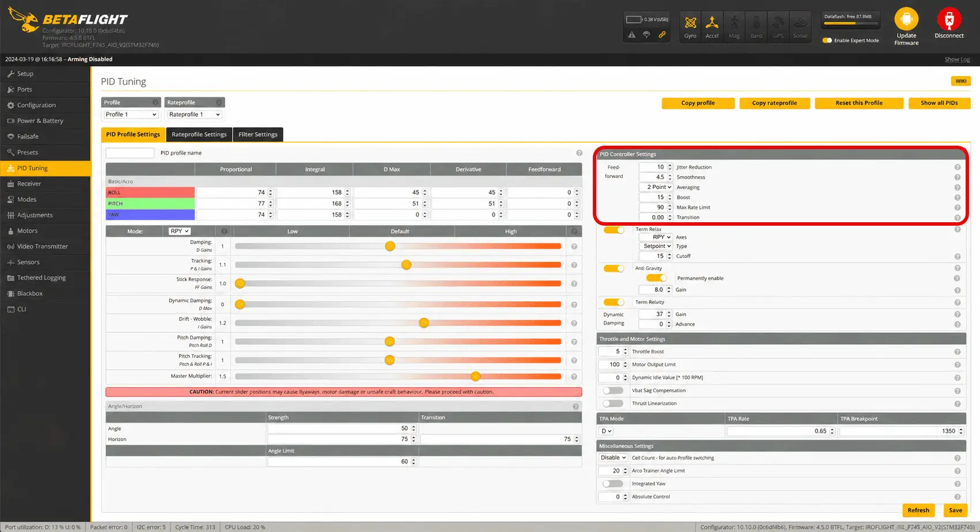This screenshot has height=532, width=980.
Task: Click the Accel sensor icon
Action: coord(712,26)
